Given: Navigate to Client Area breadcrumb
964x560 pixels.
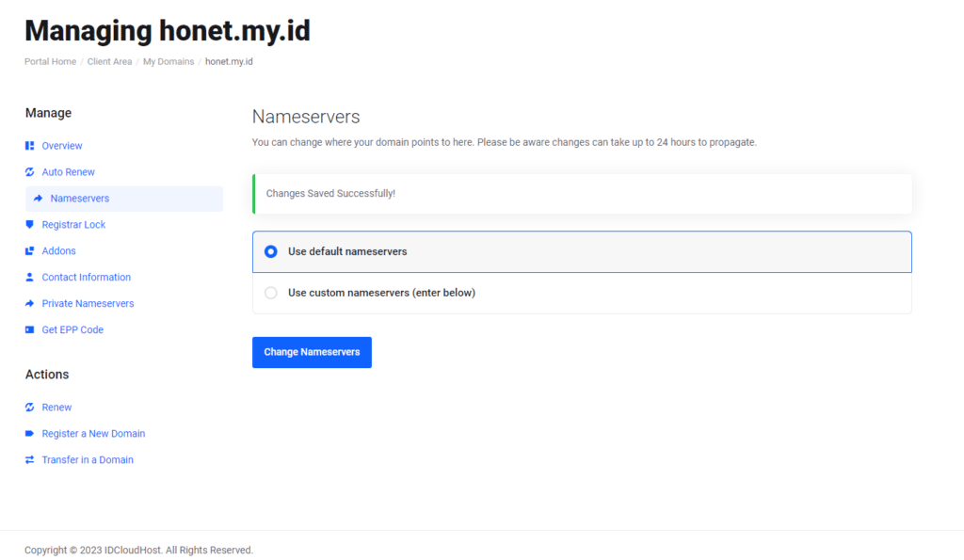Looking at the screenshot, I should pyautogui.click(x=109, y=62).
